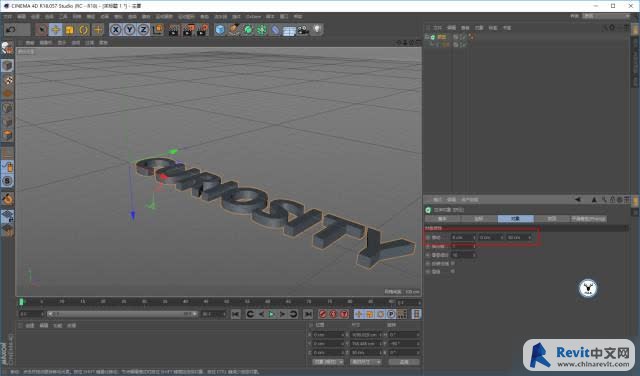Viewport: 640px width, 376px height.
Task: Click Record Active Objects red button
Action: click(323, 314)
